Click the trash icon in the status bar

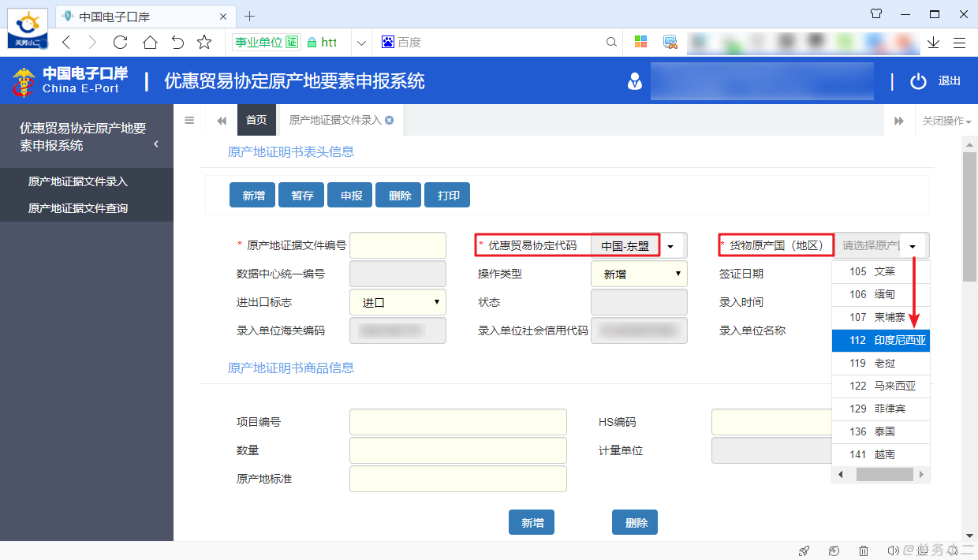[x=864, y=551]
